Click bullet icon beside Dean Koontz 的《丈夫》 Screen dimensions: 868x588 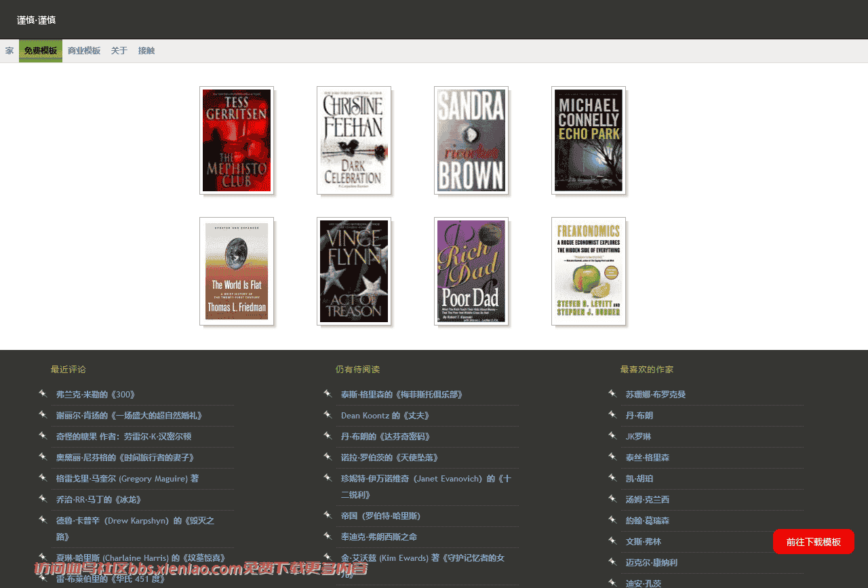(x=328, y=414)
